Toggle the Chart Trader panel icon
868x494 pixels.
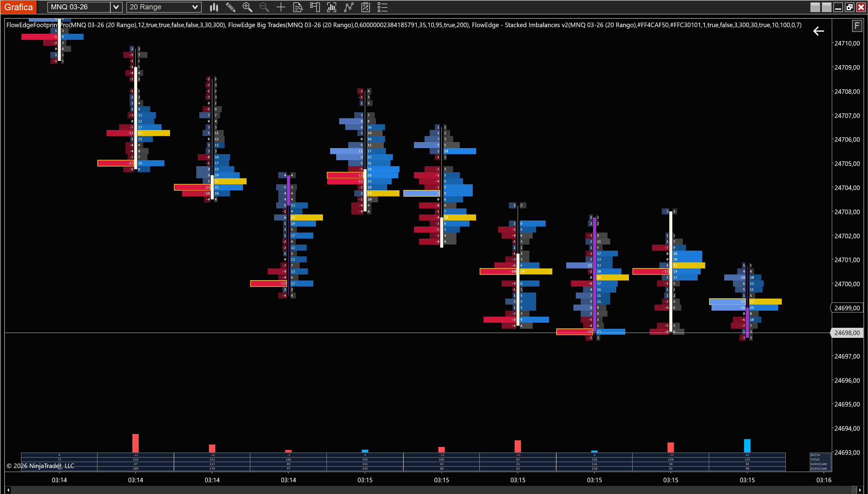[315, 7]
